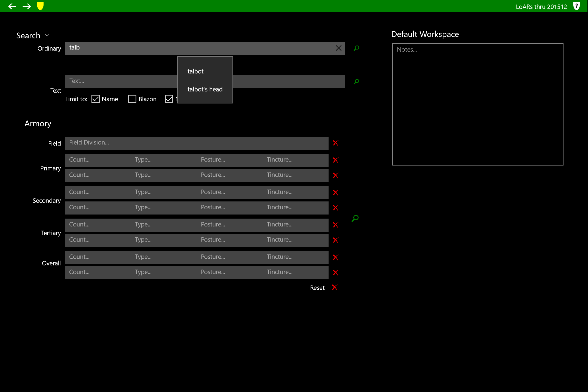Toggle the checkbox partly hidden by suggestions

[169, 99]
